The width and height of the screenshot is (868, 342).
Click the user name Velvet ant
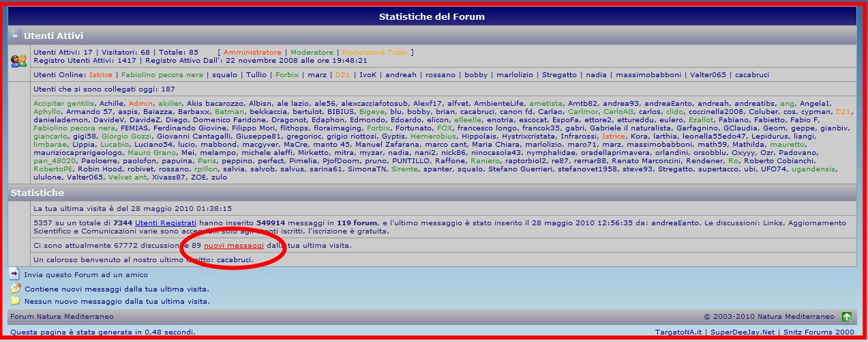(x=126, y=176)
